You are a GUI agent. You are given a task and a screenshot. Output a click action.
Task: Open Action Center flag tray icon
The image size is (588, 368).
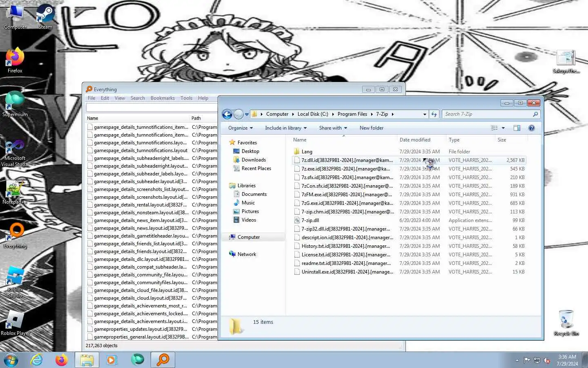coord(527,360)
